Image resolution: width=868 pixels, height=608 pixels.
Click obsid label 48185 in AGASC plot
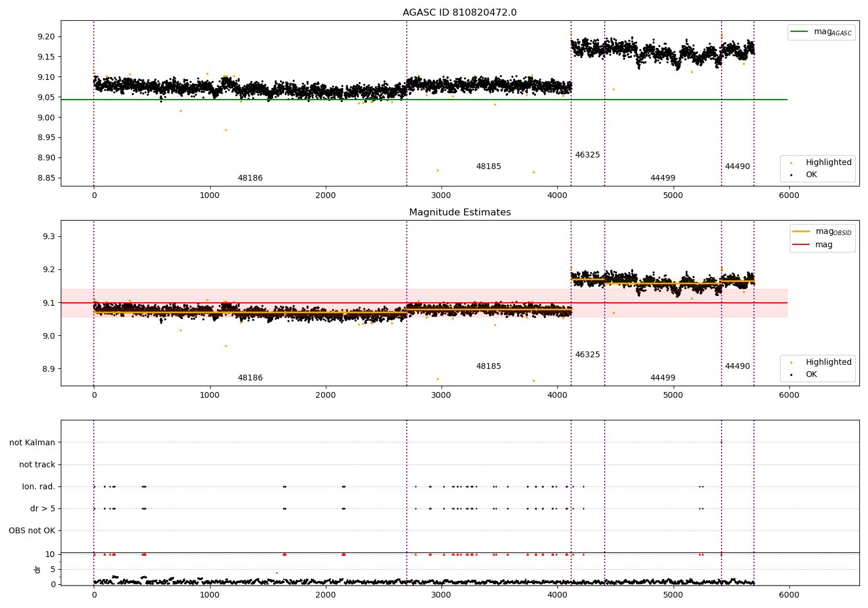[x=488, y=167]
